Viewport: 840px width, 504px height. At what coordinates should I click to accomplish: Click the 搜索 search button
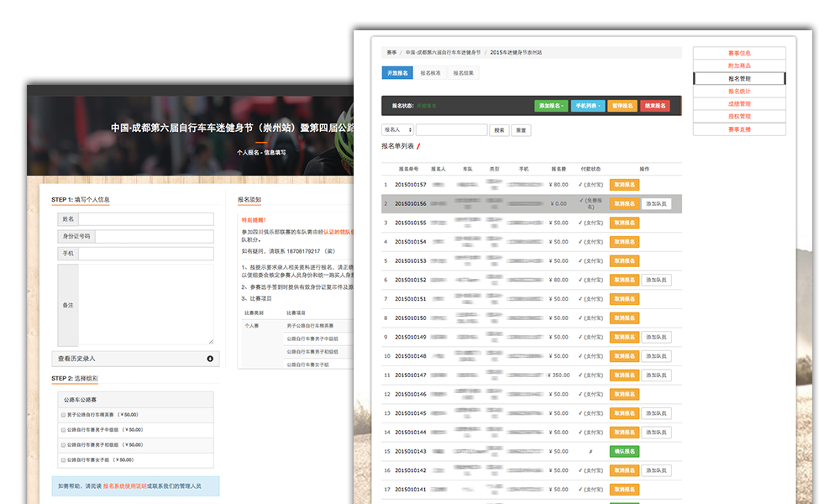[x=500, y=130]
